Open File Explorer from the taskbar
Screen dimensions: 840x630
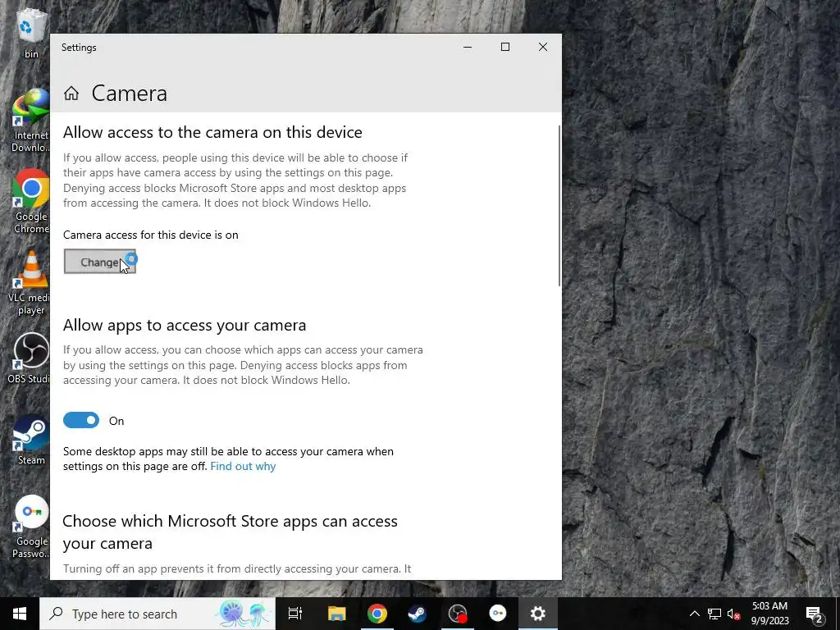click(337, 614)
